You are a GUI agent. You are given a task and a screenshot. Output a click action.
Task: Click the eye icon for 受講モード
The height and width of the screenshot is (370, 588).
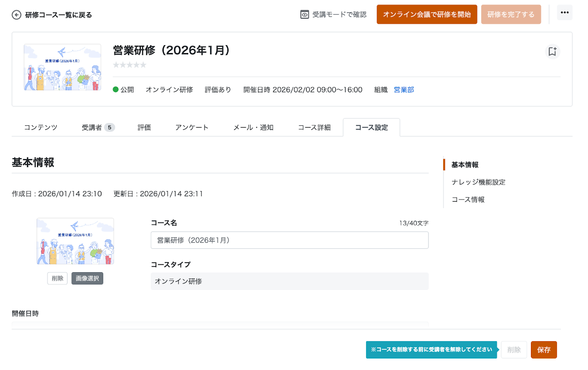click(305, 15)
